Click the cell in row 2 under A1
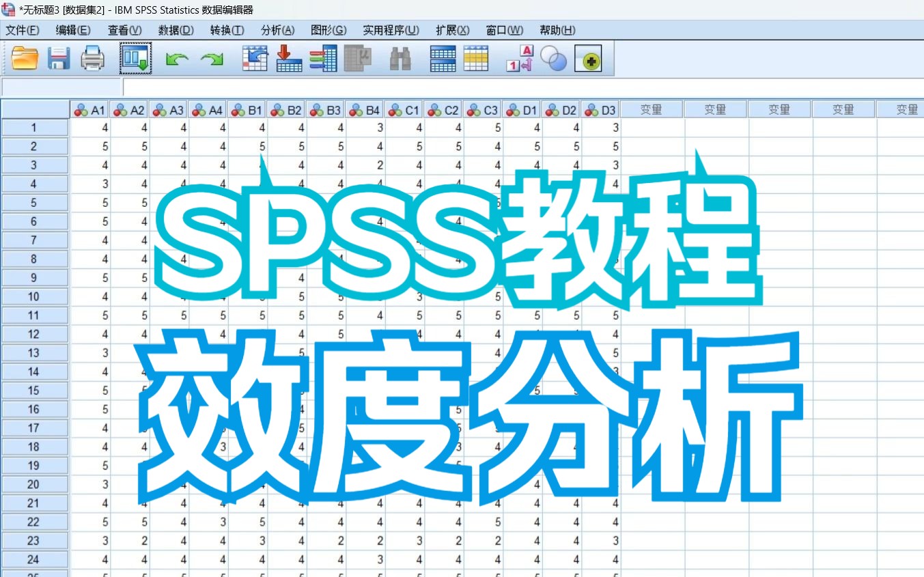Image resolution: width=924 pixels, height=577 pixels. tap(90, 146)
